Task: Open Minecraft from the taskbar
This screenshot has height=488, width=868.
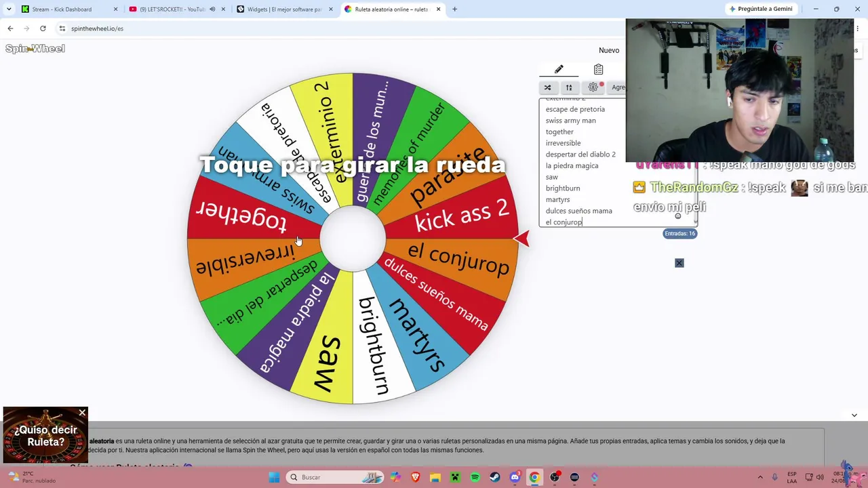Action: click(x=455, y=477)
